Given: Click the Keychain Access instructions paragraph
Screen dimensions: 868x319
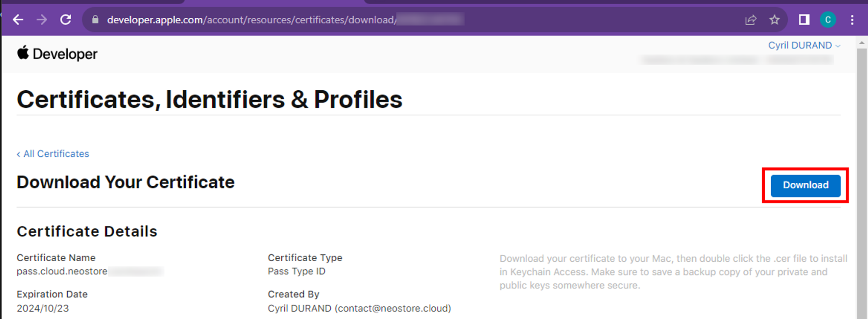Looking at the screenshot, I should [x=673, y=272].
